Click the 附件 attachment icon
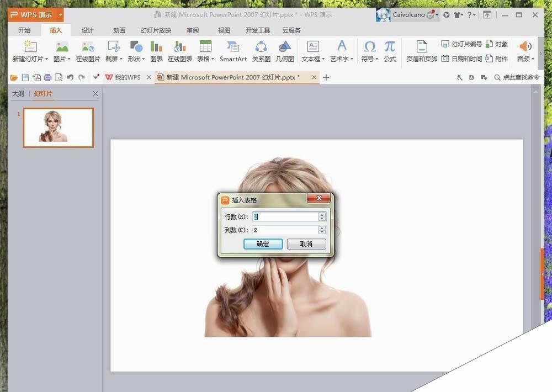Viewport: 552px width, 392px height. click(496, 59)
